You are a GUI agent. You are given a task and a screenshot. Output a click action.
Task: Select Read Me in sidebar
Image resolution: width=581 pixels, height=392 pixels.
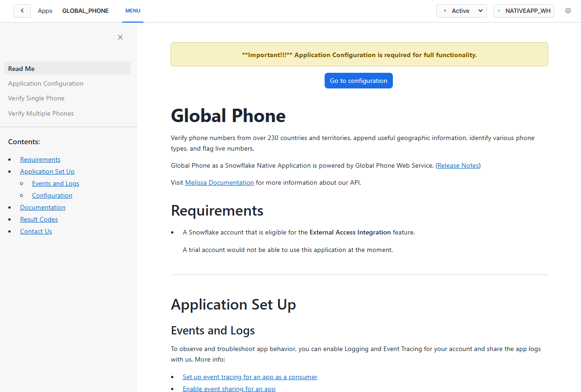click(x=68, y=69)
